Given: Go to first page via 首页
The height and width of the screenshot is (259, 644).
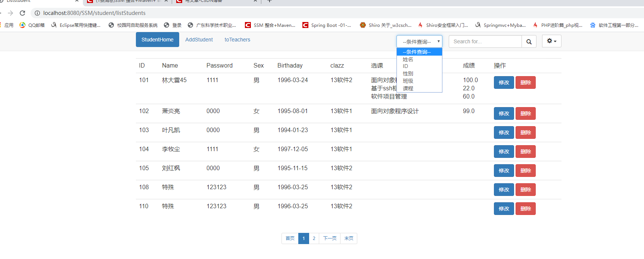Looking at the screenshot, I should tap(290, 238).
